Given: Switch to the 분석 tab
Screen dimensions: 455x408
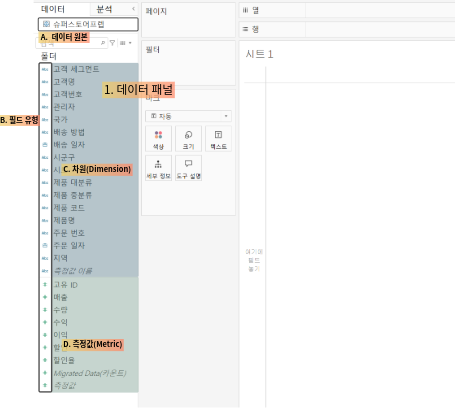Looking at the screenshot, I should tap(104, 9).
